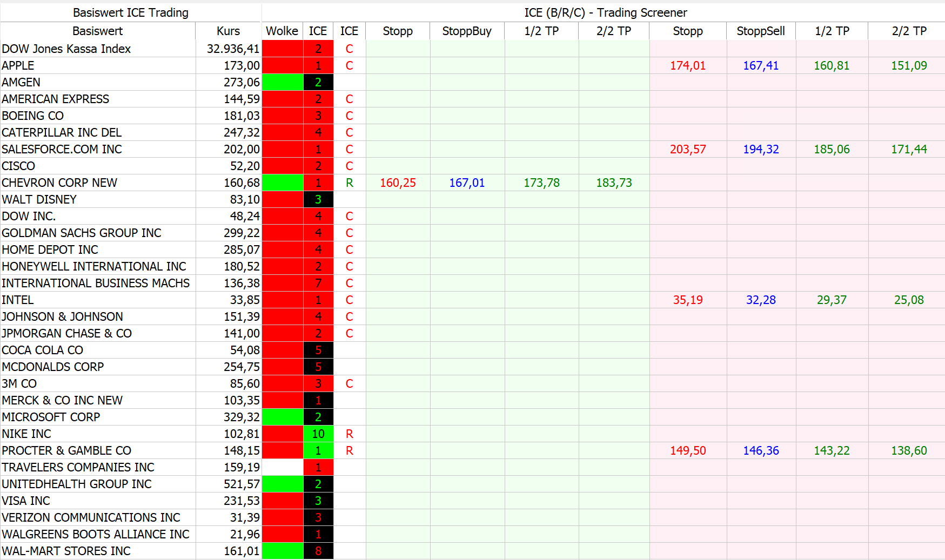Select NIKE INC ICE signal R
The width and height of the screenshot is (945, 560).
pyautogui.click(x=349, y=434)
